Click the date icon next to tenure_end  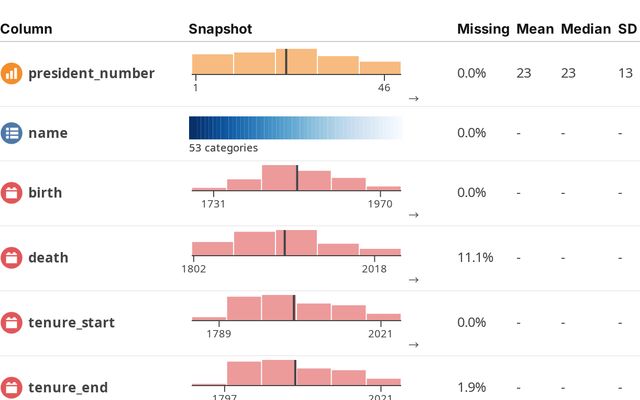(12, 387)
